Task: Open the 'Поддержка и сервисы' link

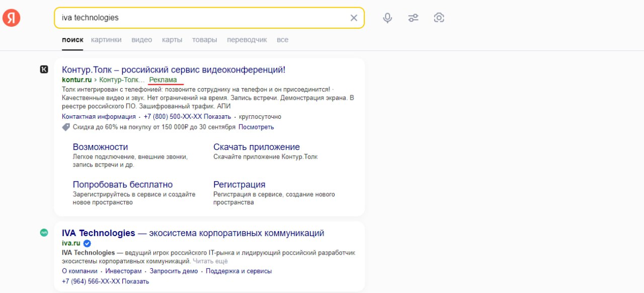Action: [239, 271]
